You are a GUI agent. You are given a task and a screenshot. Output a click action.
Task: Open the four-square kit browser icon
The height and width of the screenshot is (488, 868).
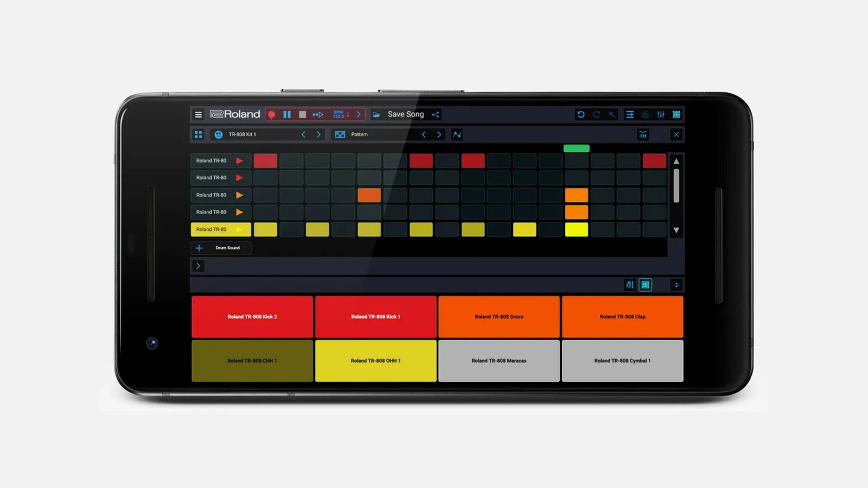pos(199,134)
